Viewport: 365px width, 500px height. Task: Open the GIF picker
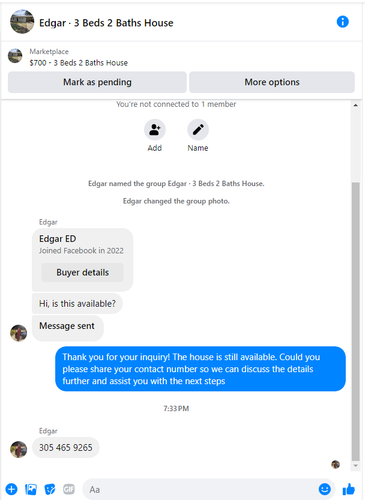click(69, 489)
